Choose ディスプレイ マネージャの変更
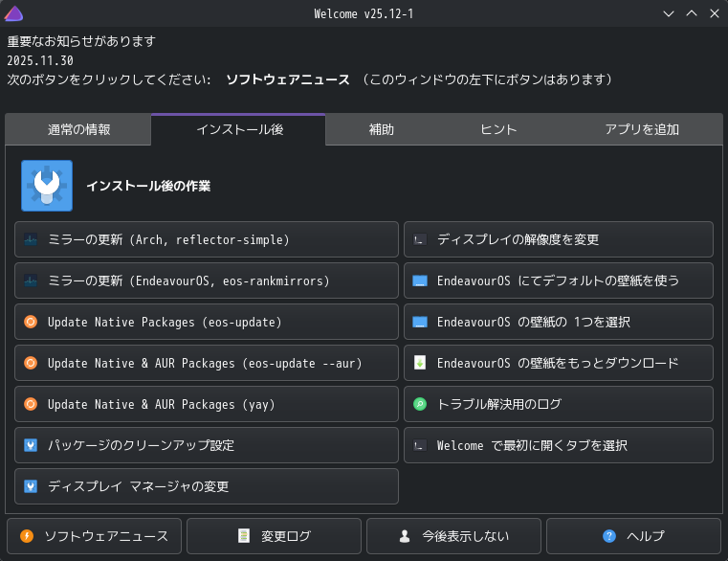 click(207, 487)
